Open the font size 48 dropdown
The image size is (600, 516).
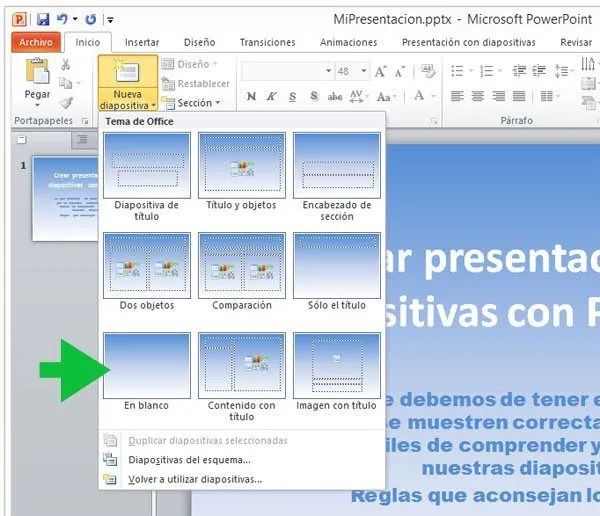364,71
